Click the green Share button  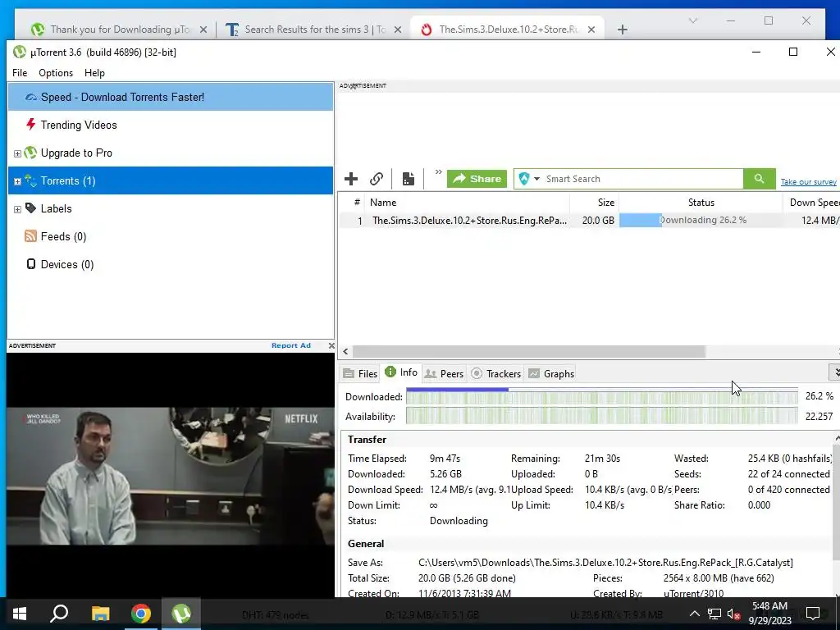(x=477, y=179)
